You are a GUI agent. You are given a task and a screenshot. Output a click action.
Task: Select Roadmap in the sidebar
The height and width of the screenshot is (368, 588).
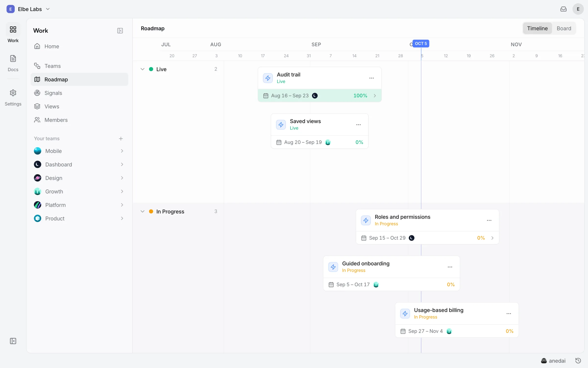(x=79, y=79)
